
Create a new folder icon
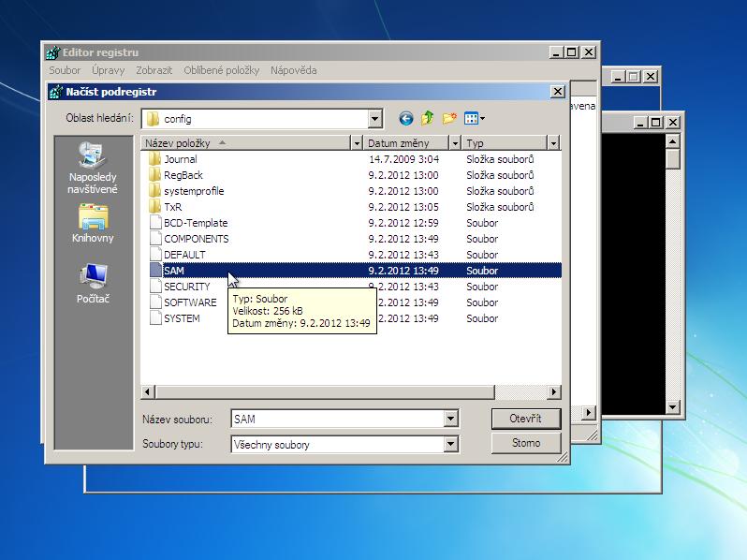(449, 119)
